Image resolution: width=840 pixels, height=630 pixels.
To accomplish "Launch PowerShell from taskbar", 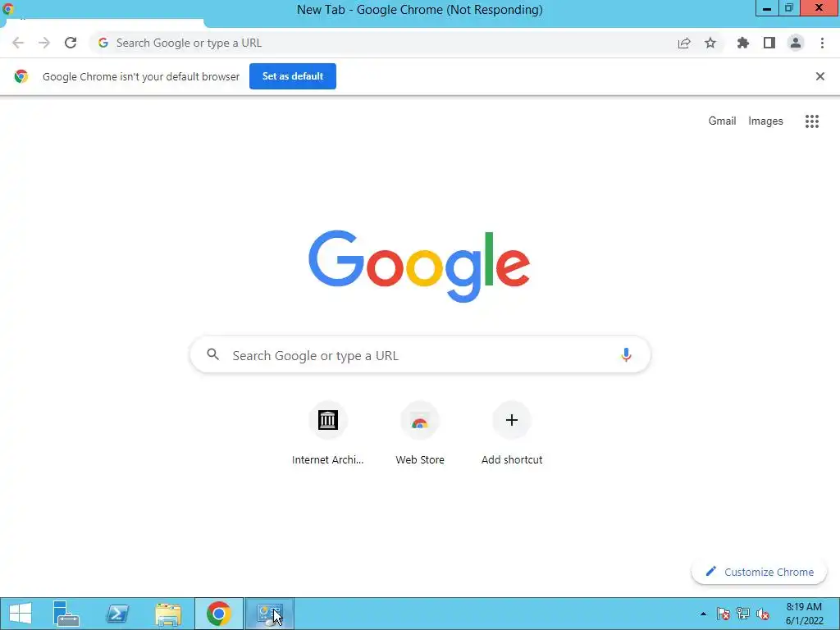I will click(117, 614).
